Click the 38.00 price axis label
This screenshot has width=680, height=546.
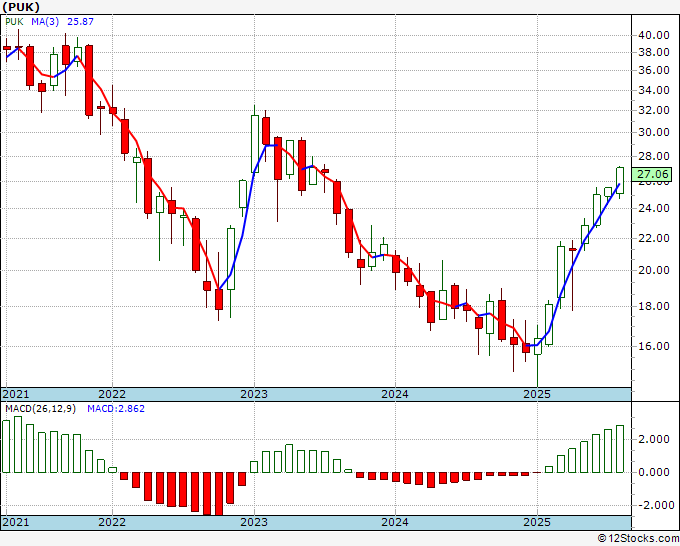[x=654, y=52]
